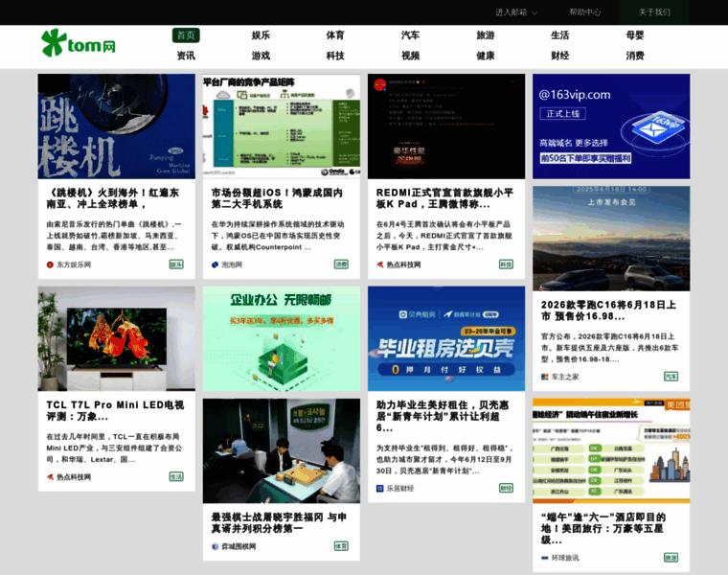Go to the 母婴 section

click(x=635, y=35)
